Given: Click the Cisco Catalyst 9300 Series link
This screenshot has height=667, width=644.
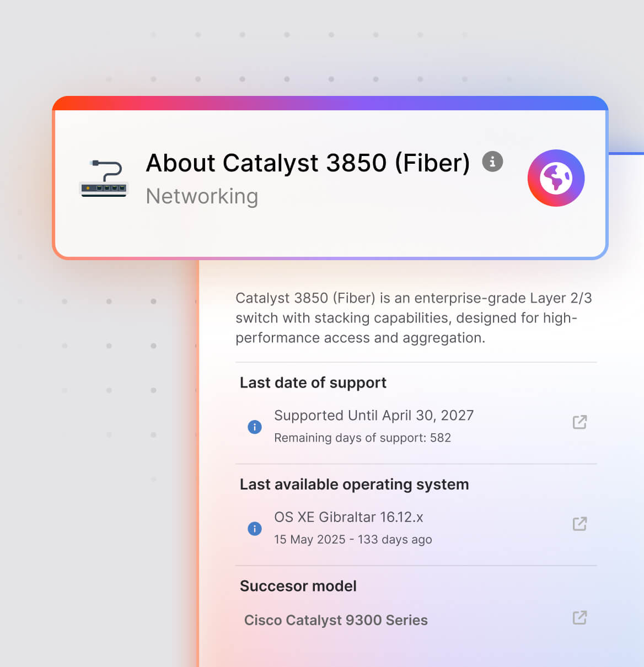Looking at the screenshot, I should pyautogui.click(x=336, y=620).
